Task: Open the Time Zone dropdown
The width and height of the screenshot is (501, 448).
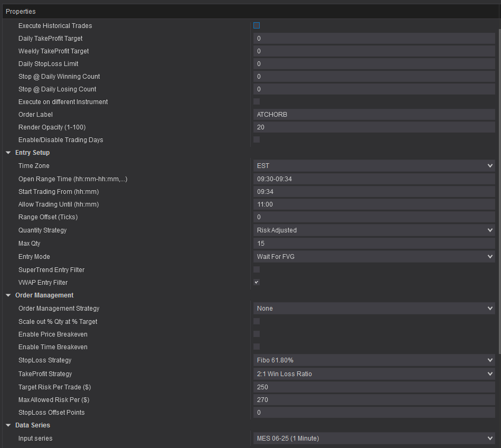Action: [x=374, y=166]
